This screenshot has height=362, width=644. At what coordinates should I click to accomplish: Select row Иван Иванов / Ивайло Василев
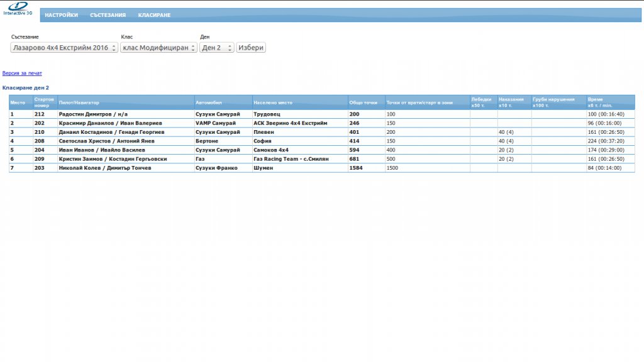click(321, 150)
